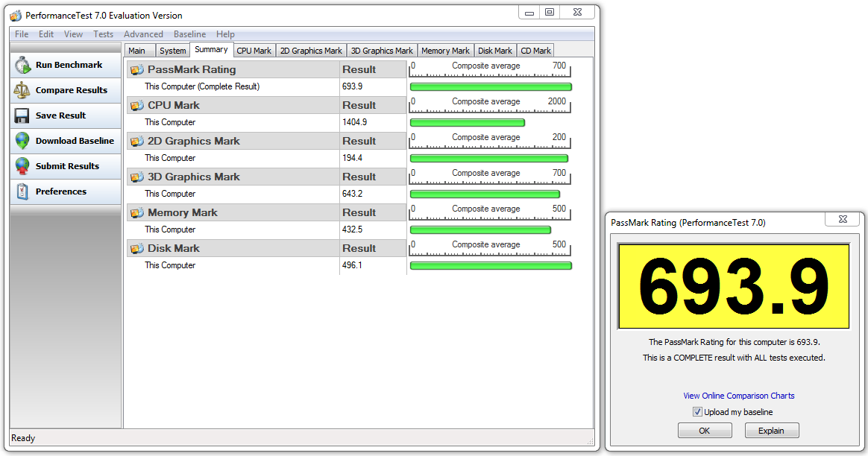Screen dimensions: 868x456
Task: Open Preferences from the sidebar label
Action: coord(61,191)
